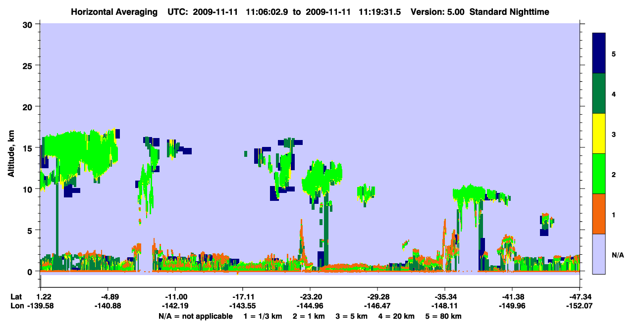Viewport: 644px width, 330px height.
Task: Click the dark blue color bar segment labeled 5
Action: point(599,53)
